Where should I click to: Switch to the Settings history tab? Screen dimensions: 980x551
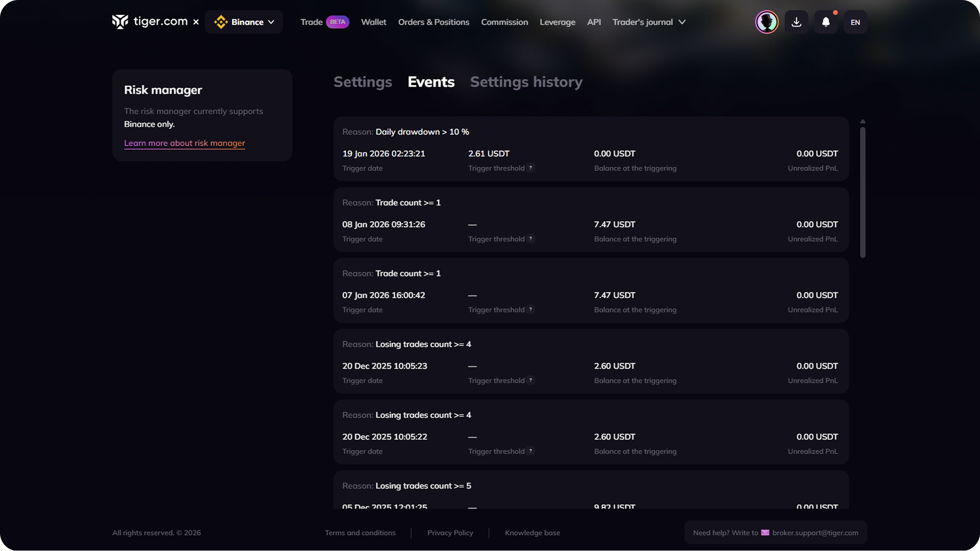526,82
